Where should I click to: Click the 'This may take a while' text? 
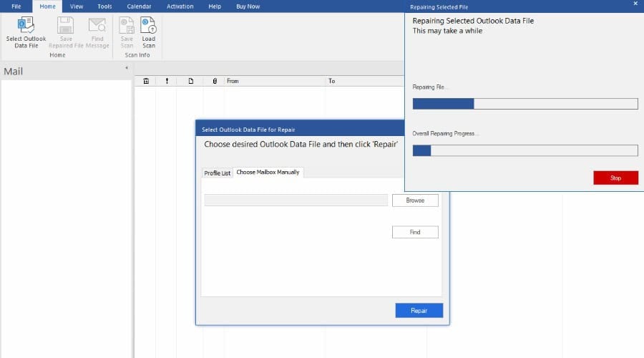pyautogui.click(x=447, y=31)
